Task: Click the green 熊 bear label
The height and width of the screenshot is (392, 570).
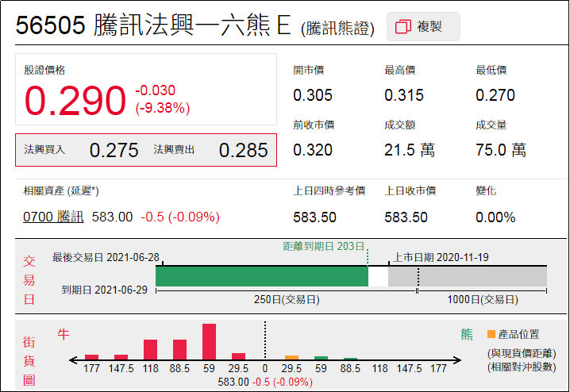Action: tap(467, 334)
